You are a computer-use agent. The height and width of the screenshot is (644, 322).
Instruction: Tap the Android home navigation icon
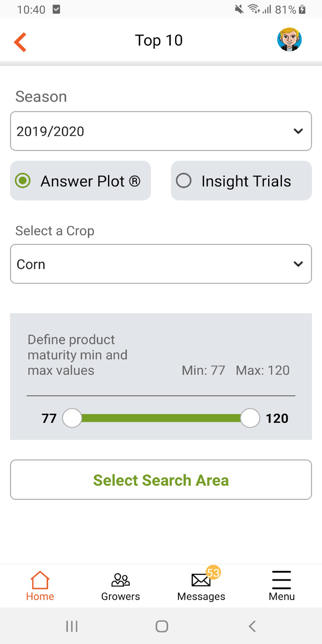coord(162,626)
